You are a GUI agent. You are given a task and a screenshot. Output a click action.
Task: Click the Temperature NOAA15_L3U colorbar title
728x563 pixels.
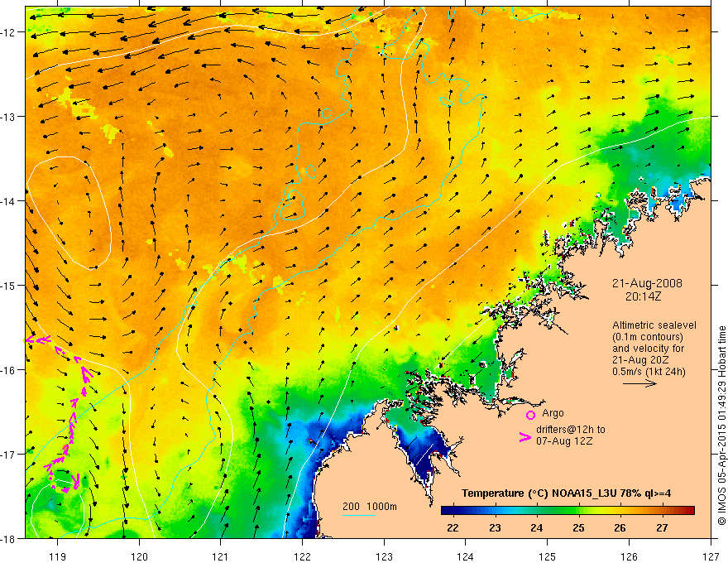[566, 493]
